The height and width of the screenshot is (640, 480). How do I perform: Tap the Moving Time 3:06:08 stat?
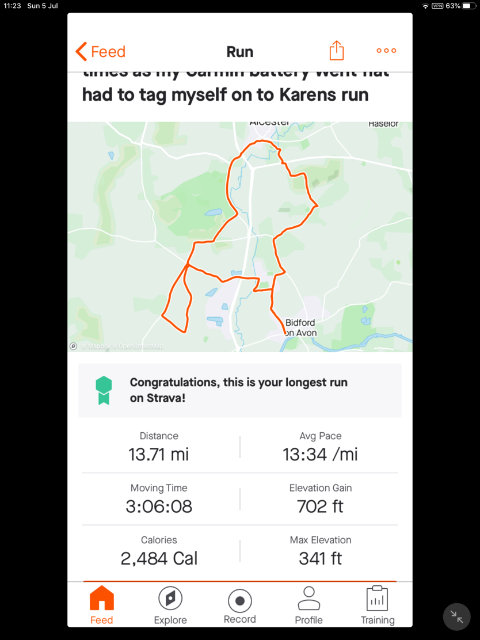[x=159, y=499]
